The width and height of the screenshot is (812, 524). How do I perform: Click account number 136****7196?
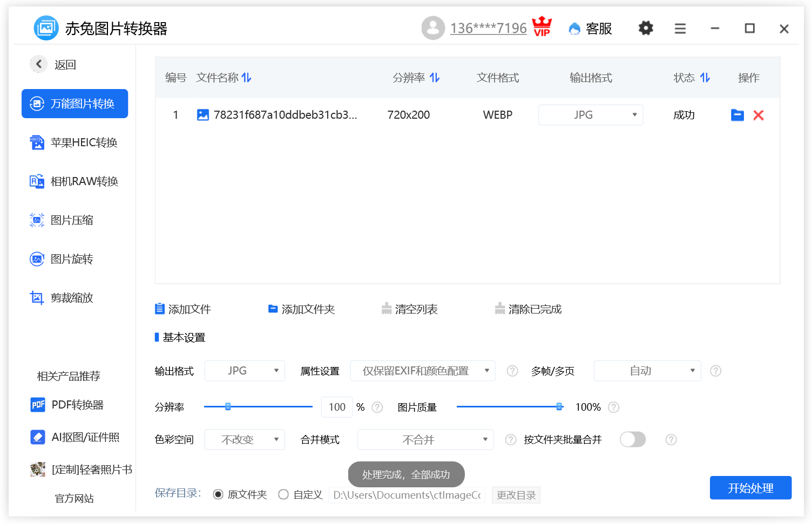point(489,29)
